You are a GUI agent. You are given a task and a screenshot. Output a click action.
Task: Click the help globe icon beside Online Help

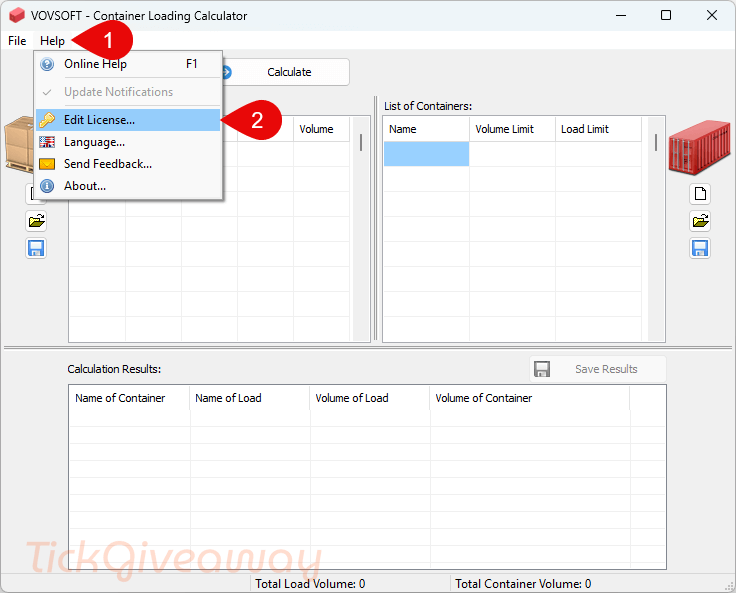point(47,64)
